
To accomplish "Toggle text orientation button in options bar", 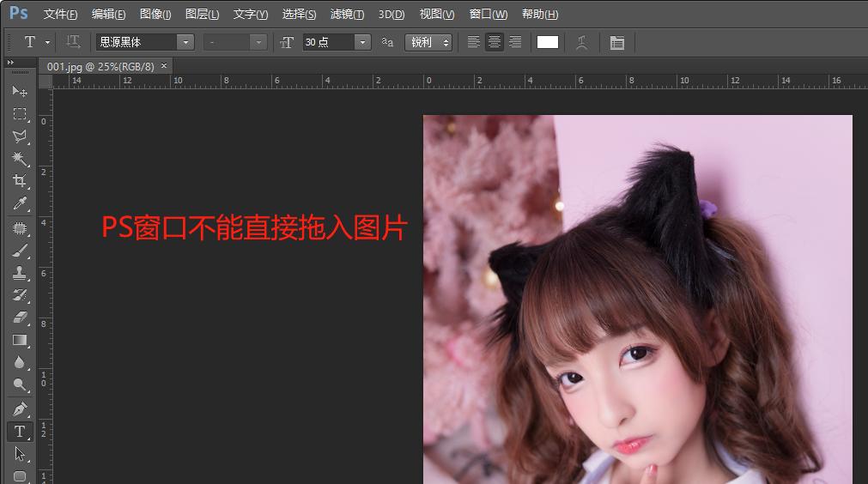I will (73, 42).
